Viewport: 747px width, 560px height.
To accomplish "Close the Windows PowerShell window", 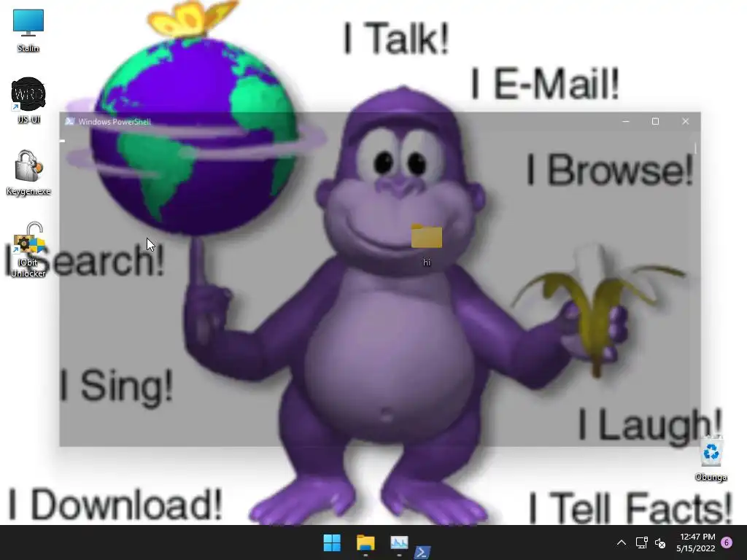I will 686,122.
